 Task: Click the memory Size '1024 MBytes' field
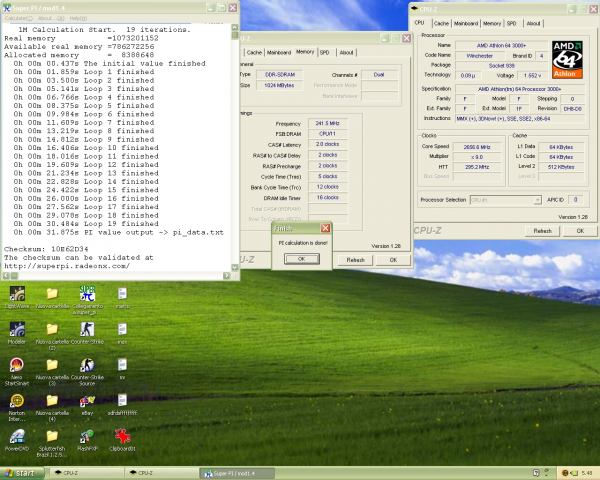coord(279,85)
